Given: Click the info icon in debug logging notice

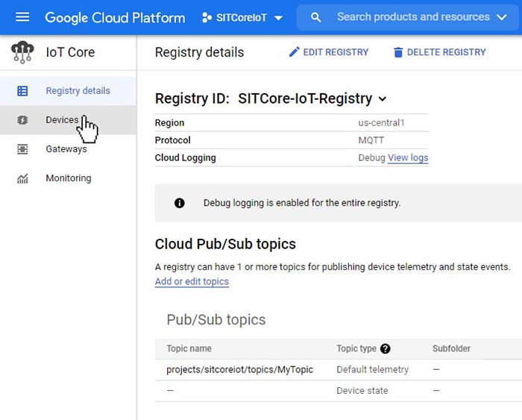Looking at the screenshot, I should pyautogui.click(x=180, y=203).
